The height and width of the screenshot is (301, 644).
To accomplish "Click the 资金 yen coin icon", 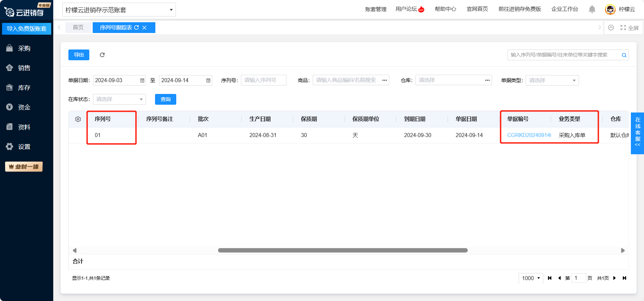I will point(9,107).
